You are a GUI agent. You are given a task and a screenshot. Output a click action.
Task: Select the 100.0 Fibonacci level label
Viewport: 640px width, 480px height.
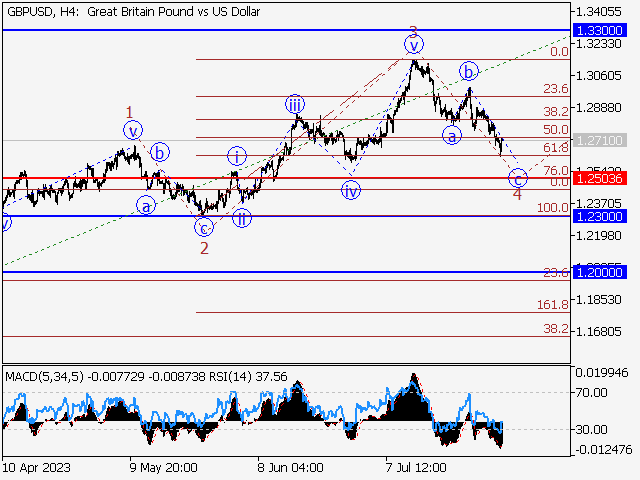553,208
